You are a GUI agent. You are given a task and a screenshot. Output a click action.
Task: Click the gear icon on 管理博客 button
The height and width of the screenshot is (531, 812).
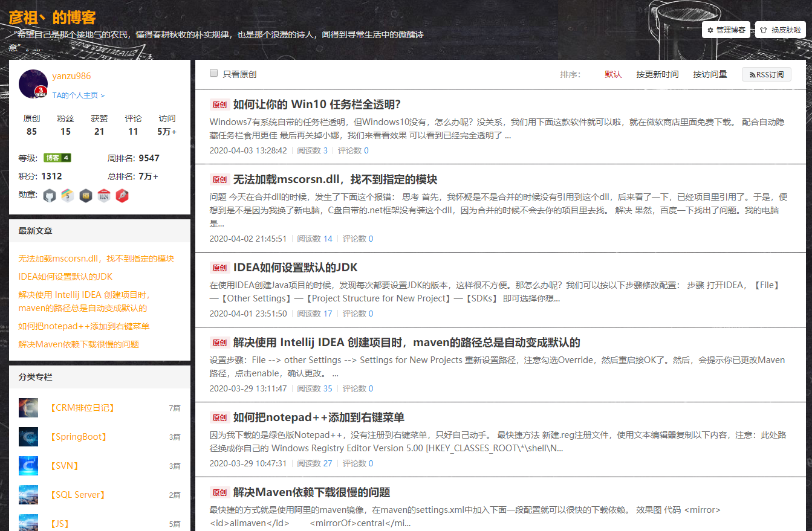click(710, 29)
